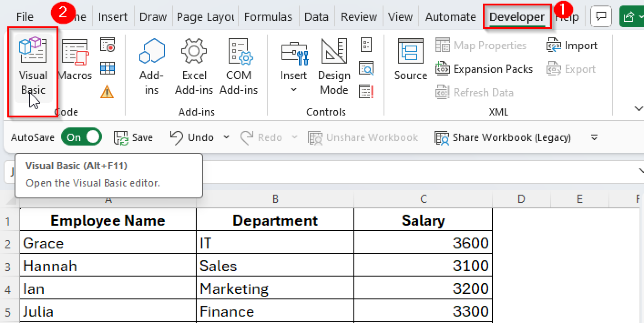Screen dimensions: 644x323
Task: Save the workbook
Action: (x=134, y=137)
